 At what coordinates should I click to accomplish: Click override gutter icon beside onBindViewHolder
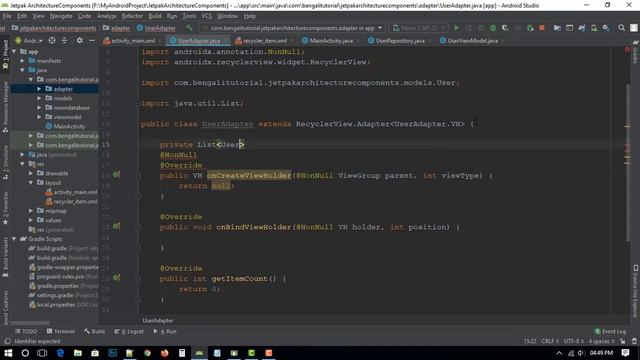(116, 226)
